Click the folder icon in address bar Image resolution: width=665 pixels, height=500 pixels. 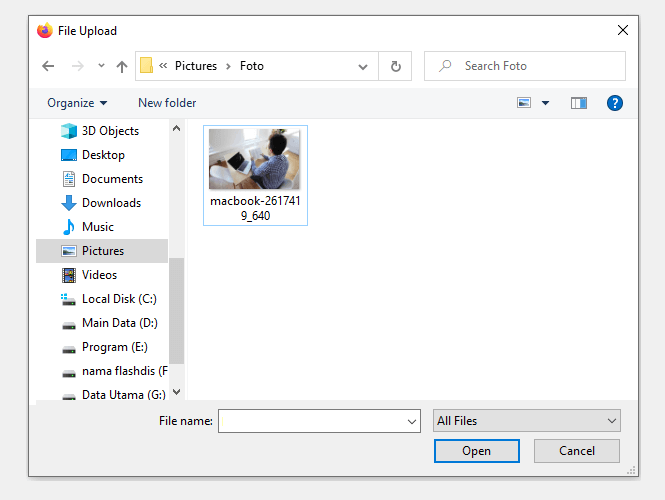tap(146, 66)
